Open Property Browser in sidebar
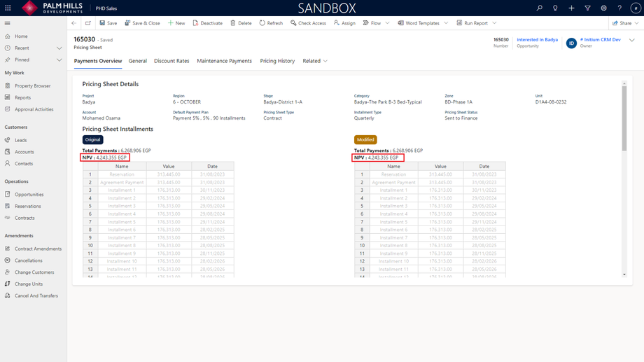 [x=32, y=86]
